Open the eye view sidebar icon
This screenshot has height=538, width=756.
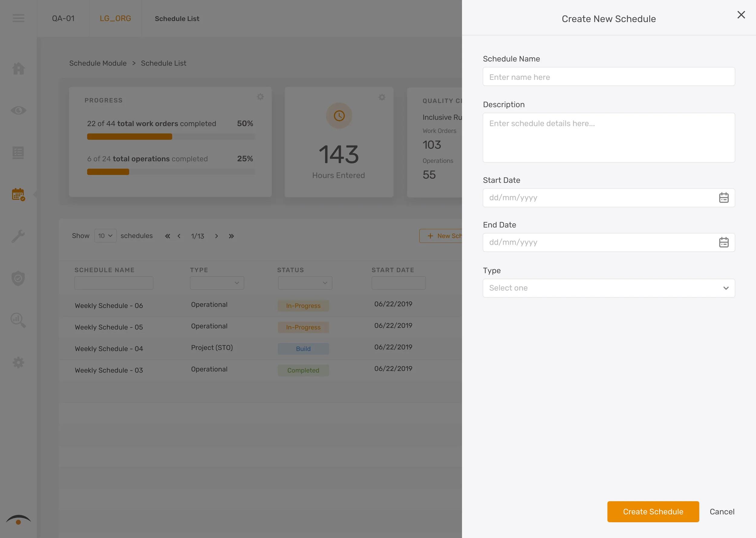pos(18,110)
